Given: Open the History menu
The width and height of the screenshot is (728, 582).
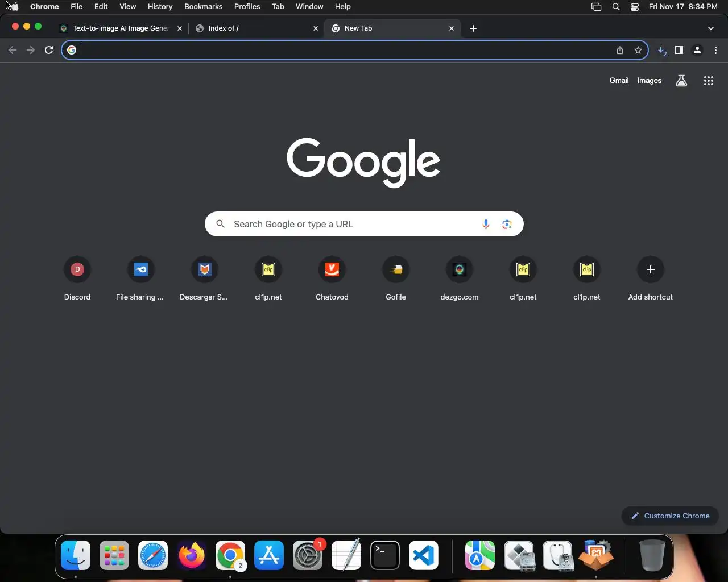Looking at the screenshot, I should coord(160,6).
